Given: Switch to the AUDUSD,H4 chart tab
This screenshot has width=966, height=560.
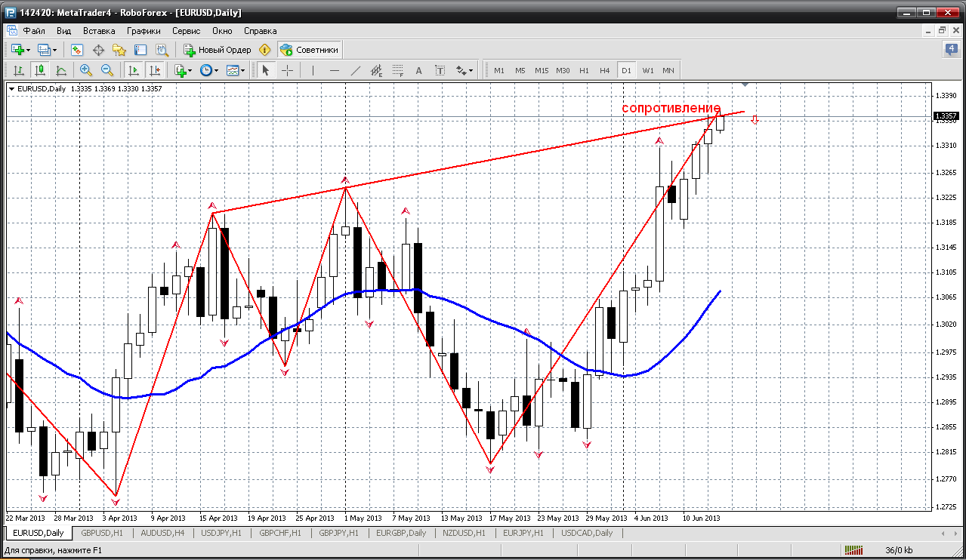Looking at the screenshot, I should click(163, 533).
